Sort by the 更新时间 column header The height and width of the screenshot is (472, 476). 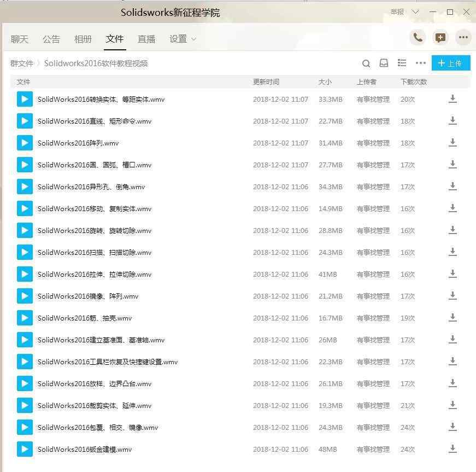pos(266,81)
